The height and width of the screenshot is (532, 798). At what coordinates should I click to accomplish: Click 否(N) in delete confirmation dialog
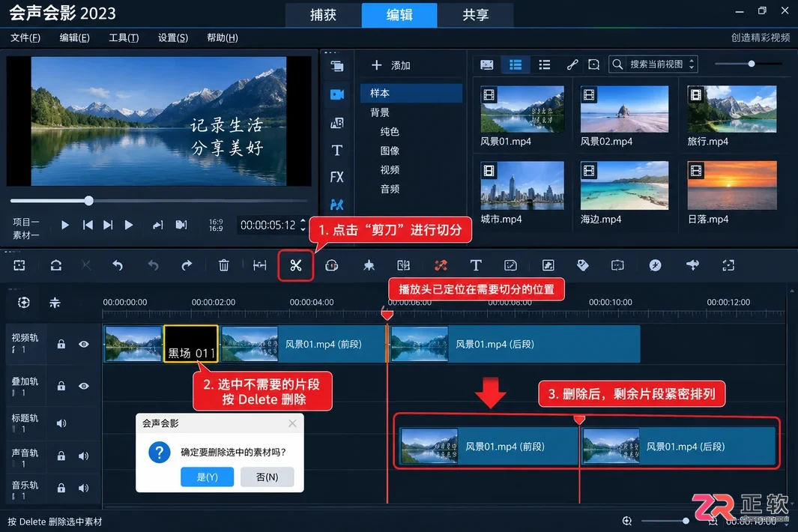pos(267,477)
